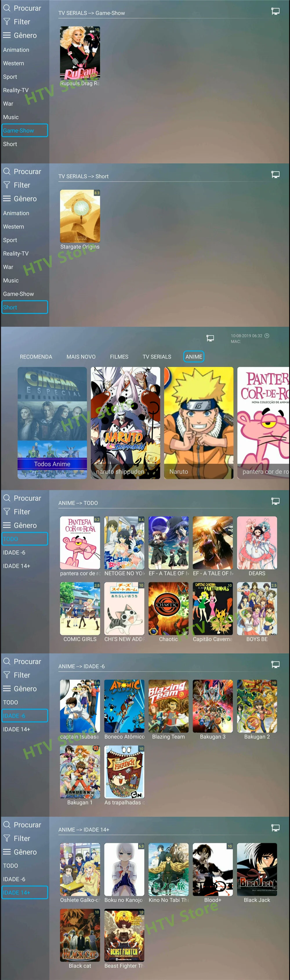Choose Reality-TV genre in the Game-Show screen sidebar
Viewport: 290px width, 980px height.
pos(16,90)
